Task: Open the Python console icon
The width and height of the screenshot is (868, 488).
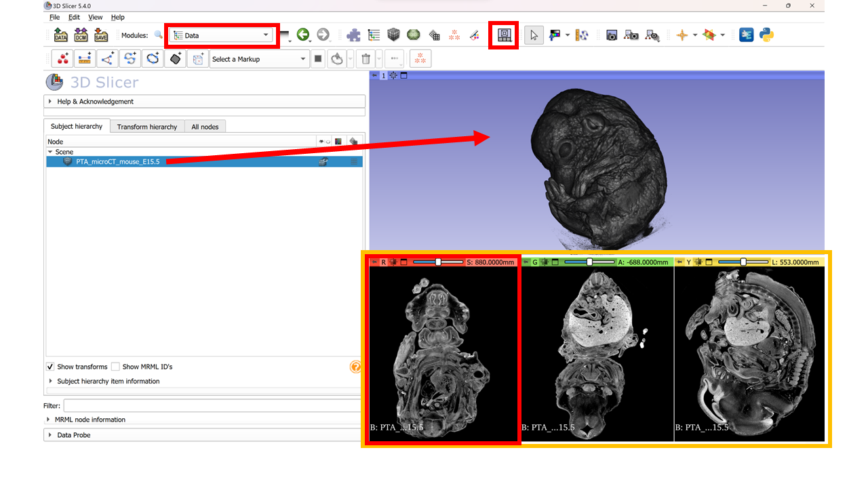Action: [x=767, y=35]
